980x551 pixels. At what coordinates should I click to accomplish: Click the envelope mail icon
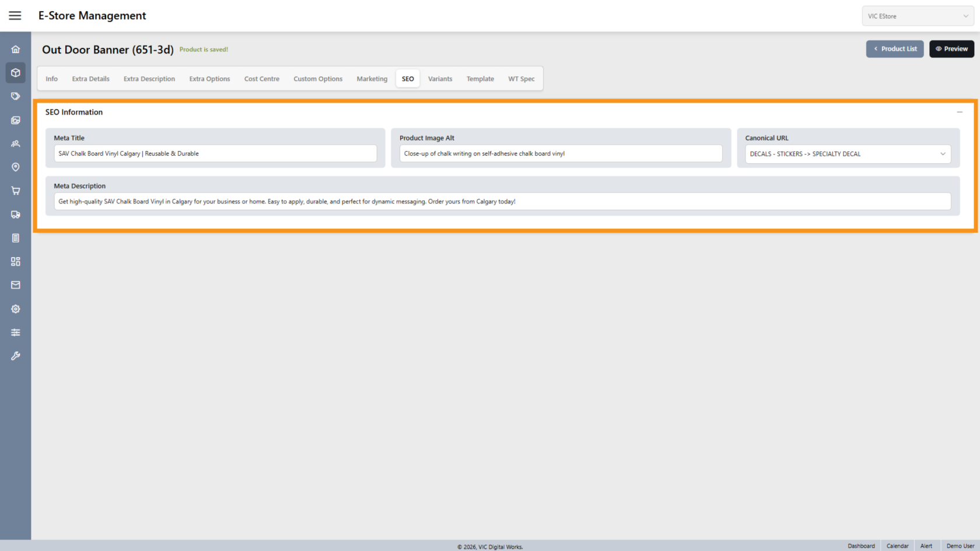(16, 285)
